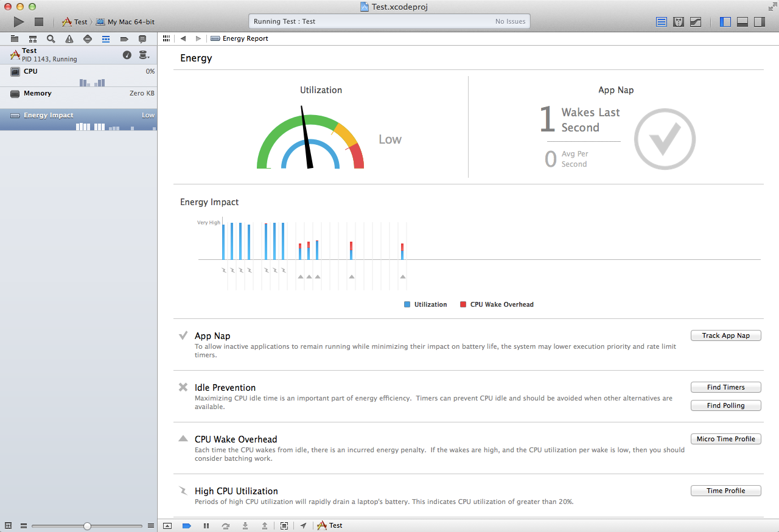779x532 pixels.
Task: Click the Idle Prevention X icon
Action: point(183,387)
